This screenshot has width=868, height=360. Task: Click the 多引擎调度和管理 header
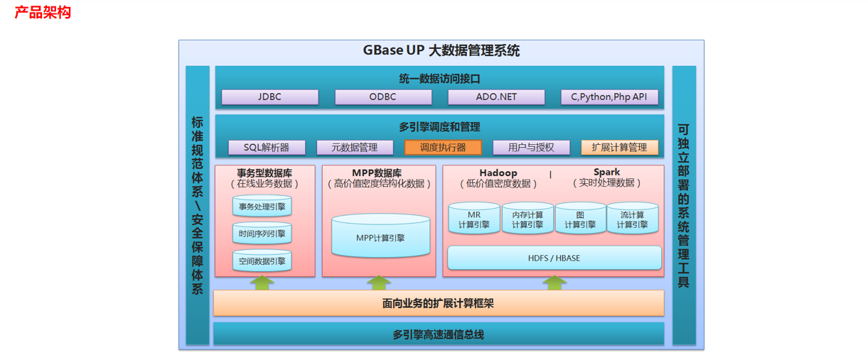440,127
